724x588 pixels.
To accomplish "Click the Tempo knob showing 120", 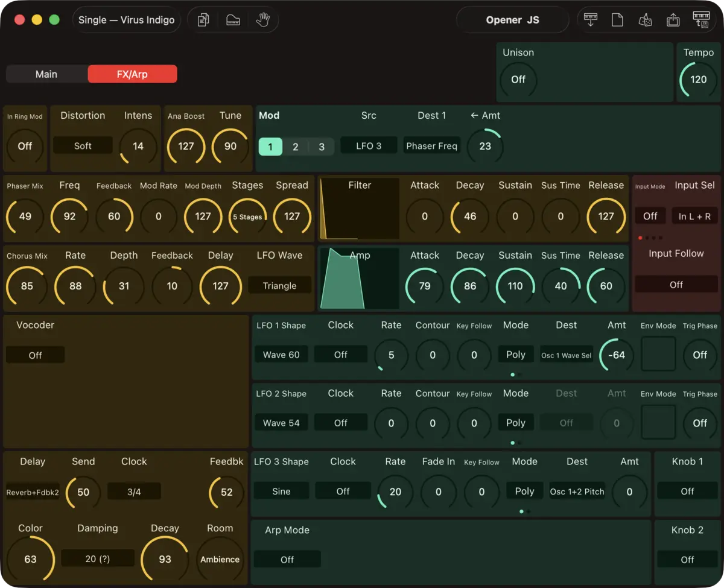I will click(x=699, y=79).
